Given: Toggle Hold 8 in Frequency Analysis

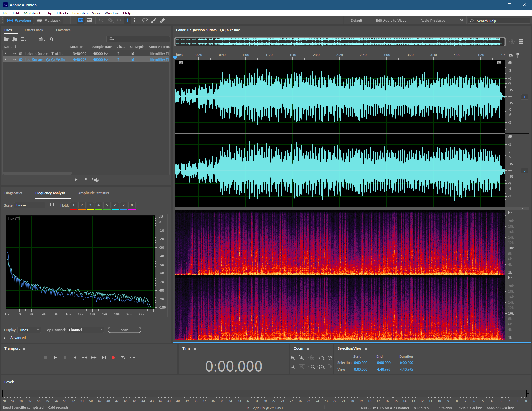Looking at the screenshot, I should click(x=132, y=205).
